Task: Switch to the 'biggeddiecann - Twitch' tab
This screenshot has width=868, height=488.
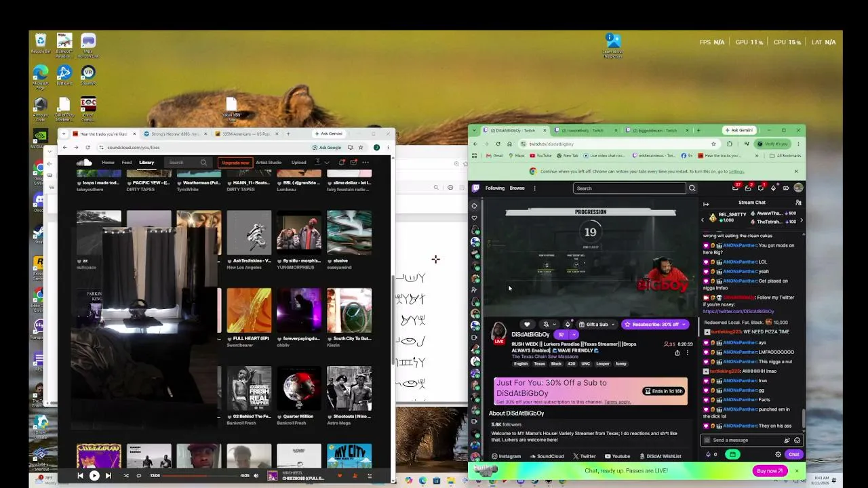Action: point(656,130)
